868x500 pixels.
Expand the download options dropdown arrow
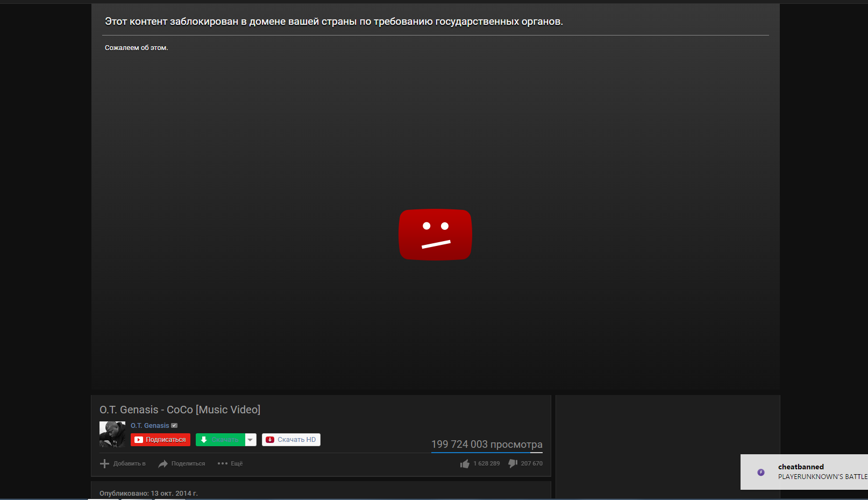(251, 440)
